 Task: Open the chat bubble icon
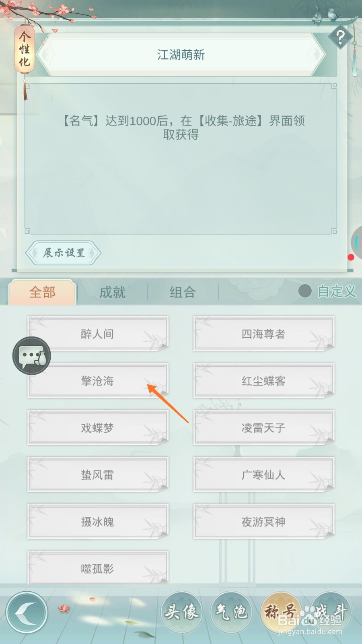32,356
